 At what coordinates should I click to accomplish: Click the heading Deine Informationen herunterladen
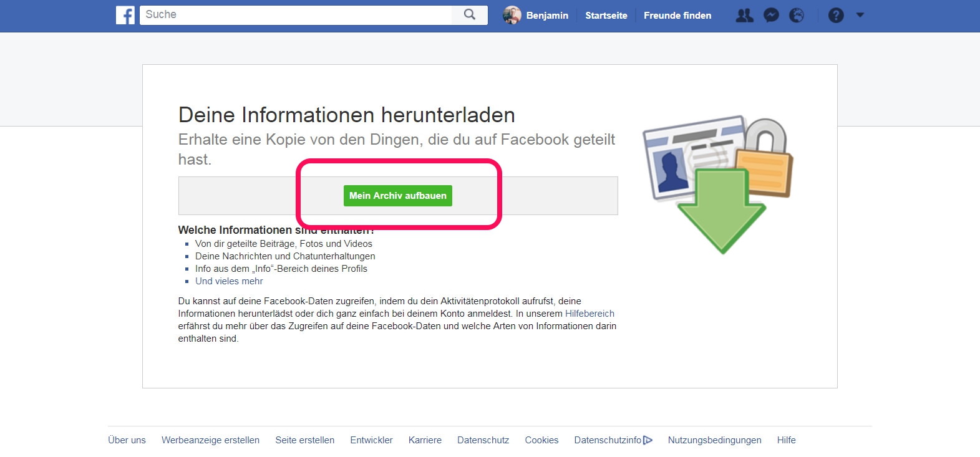[x=347, y=115]
